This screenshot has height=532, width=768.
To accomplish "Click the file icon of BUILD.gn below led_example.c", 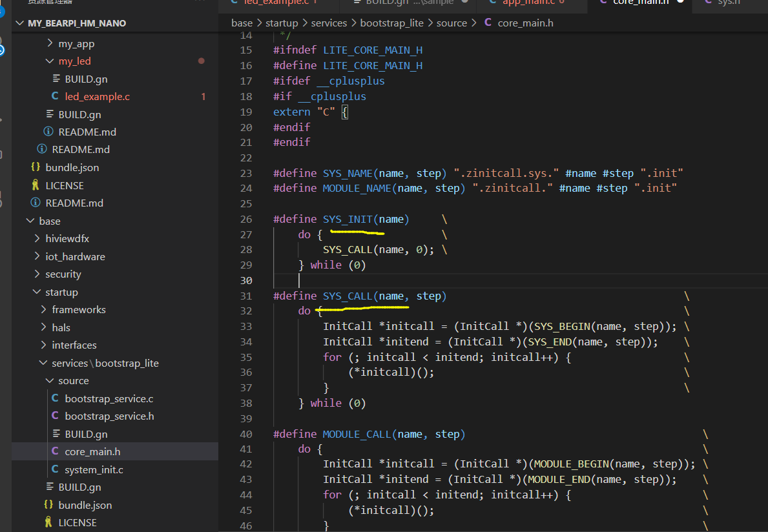I will [50, 114].
